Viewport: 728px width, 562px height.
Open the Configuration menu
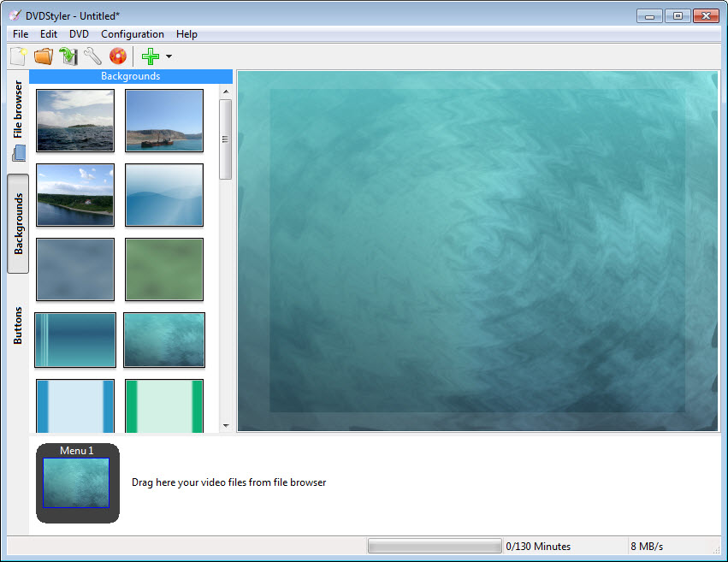[x=133, y=34]
